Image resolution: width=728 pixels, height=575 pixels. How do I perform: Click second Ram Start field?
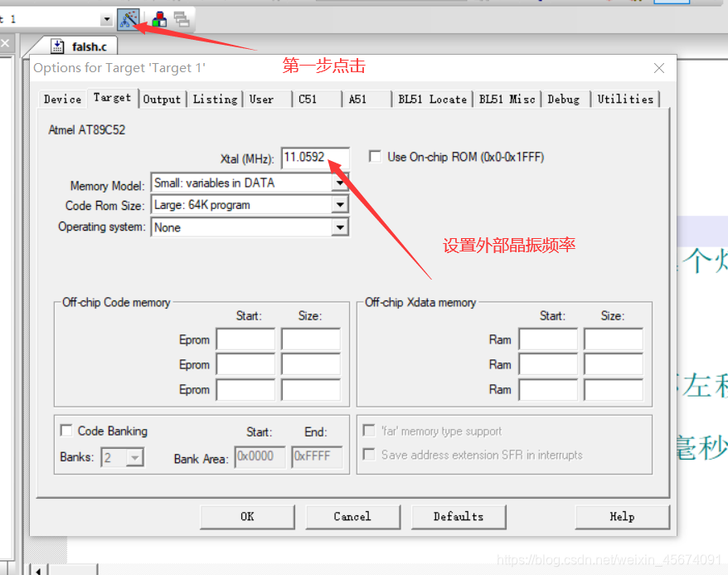click(548, 364)
